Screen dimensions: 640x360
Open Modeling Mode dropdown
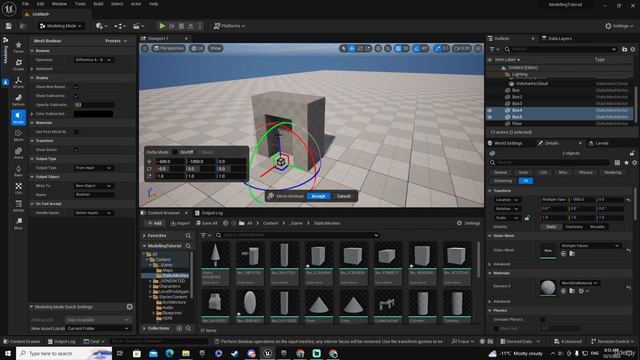pos(61,26)
